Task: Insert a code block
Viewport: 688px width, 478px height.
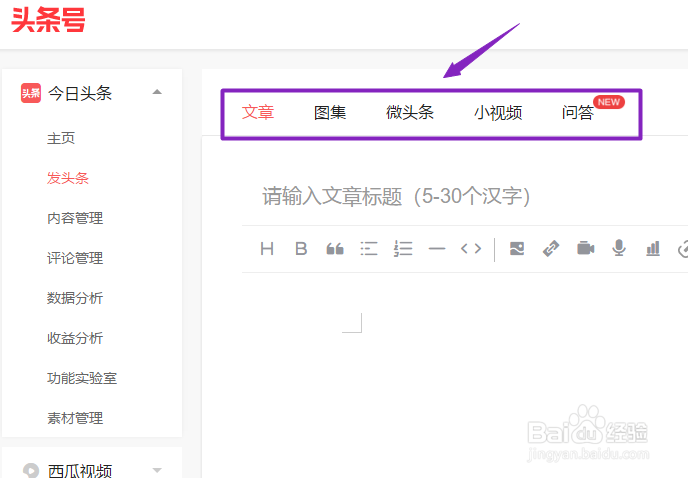Action: point(471,249)
